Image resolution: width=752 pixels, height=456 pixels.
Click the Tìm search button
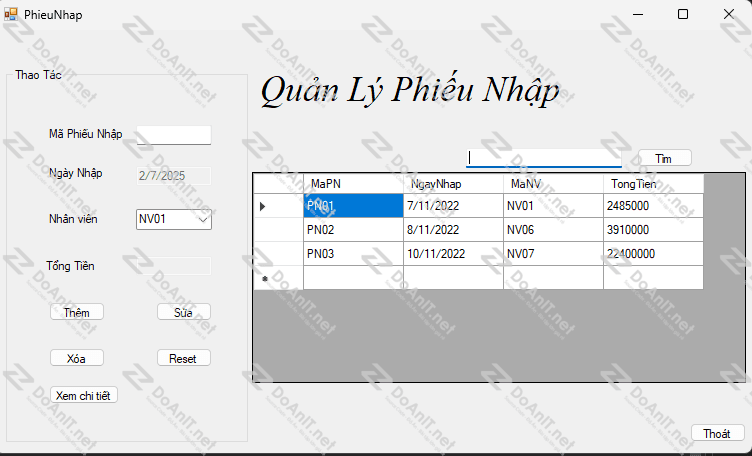coord(665,158)
